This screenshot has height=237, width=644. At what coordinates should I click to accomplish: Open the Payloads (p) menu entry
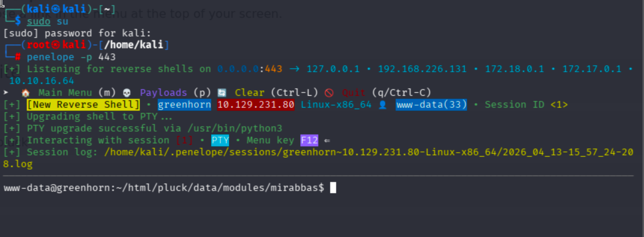pos(175,92)
